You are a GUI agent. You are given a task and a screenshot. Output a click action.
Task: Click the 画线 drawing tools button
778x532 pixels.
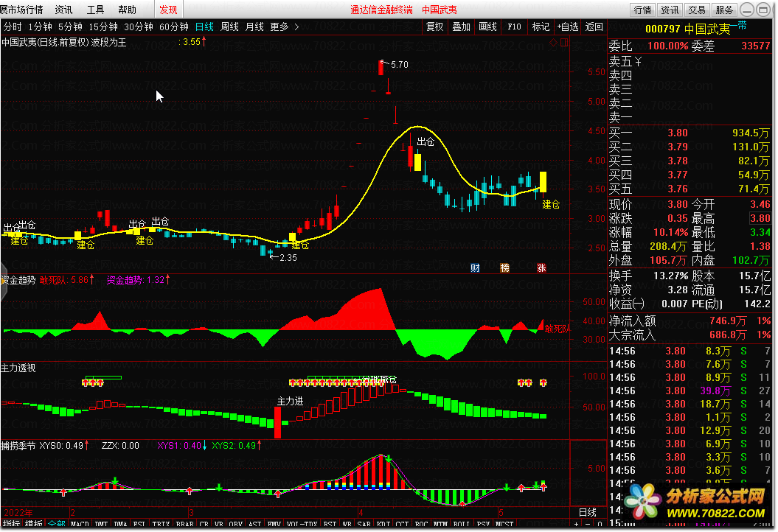pos(487,27)
